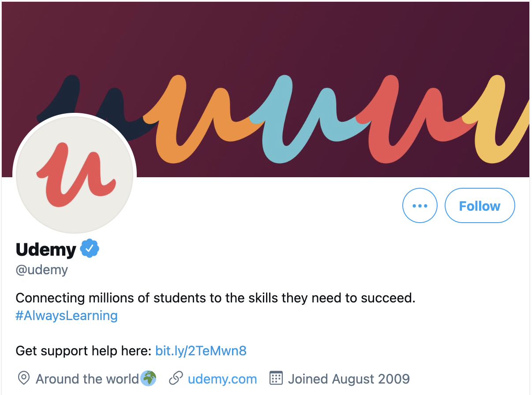
Task: Visit the udemy.com website link
Action: tap(222, 379)
